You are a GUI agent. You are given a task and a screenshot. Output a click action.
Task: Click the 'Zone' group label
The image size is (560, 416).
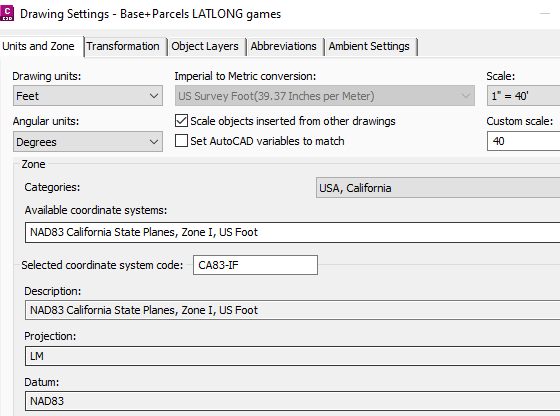pyautogui.click(x=33, y=164)
